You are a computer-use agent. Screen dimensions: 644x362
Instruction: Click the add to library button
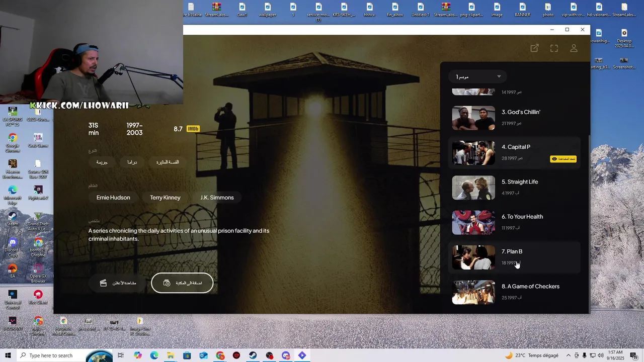(x=182, y=283)
